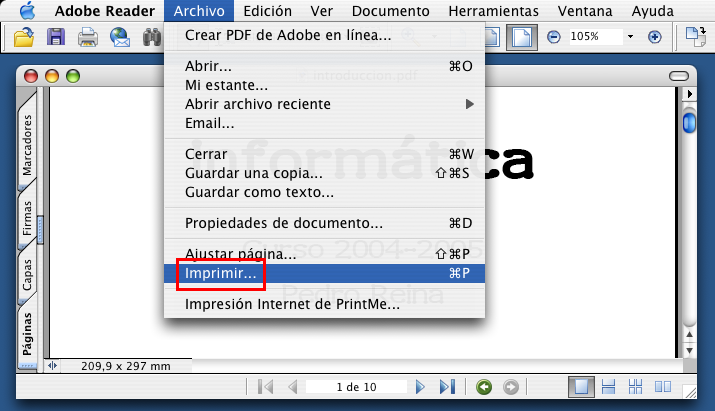Choose Propiedades de documento...

[324, 223]
